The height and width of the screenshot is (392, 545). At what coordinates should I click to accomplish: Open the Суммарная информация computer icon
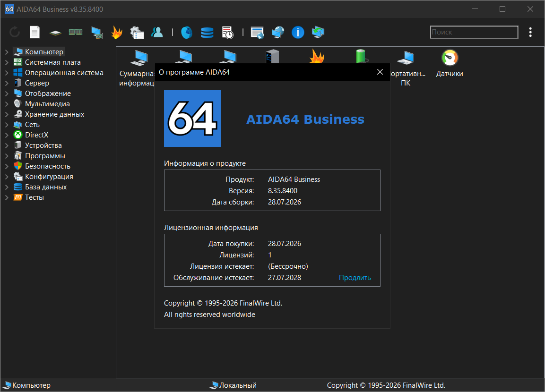pos(139,57)
